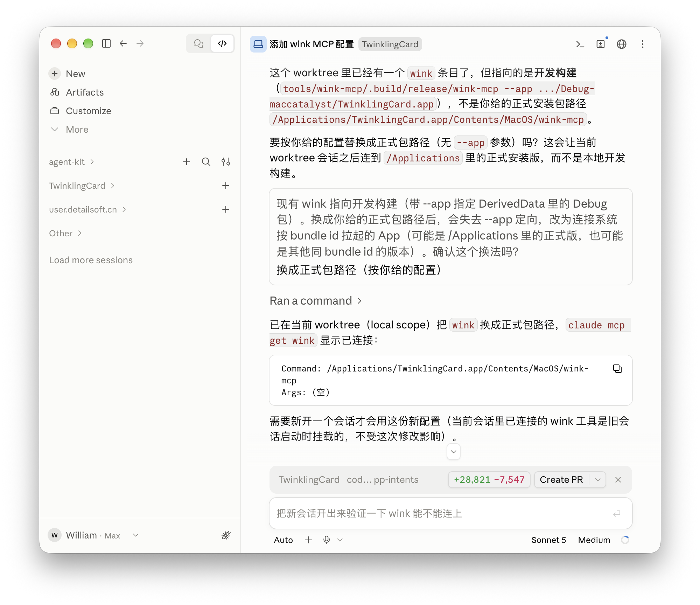Change the Medium effort level
700x605 pixels.
coord(594,540)
